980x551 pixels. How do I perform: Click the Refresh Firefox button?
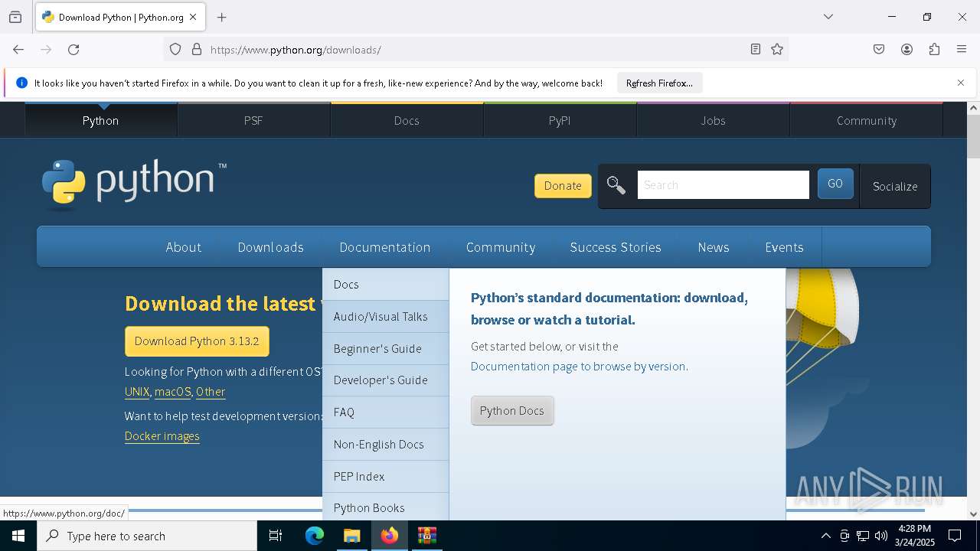(x=659, y=83)
